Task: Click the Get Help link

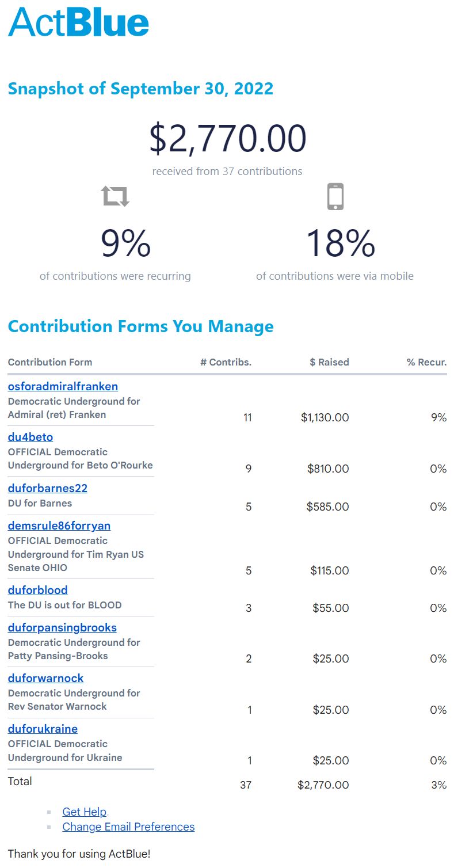Action: 85,812
